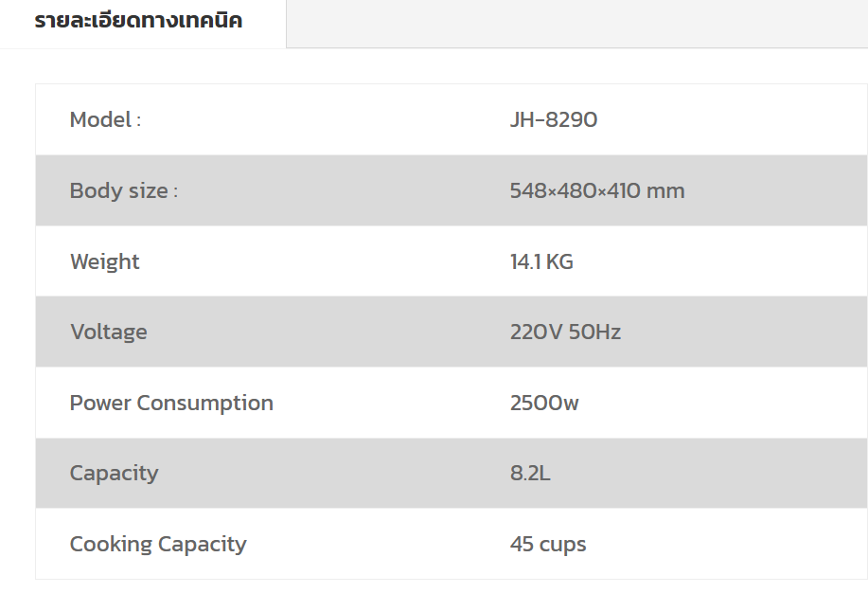Select the Body size label
The image size is (868, 611).
coord(123,190)
